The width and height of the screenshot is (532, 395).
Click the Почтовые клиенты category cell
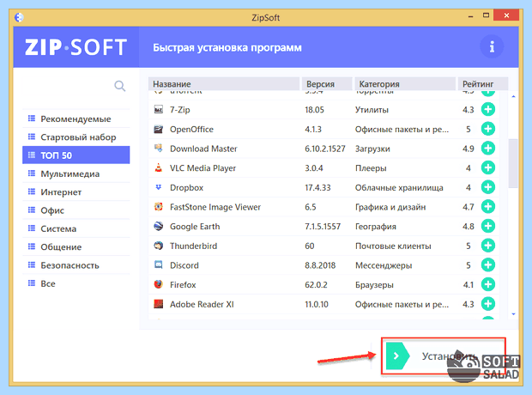[x=393, y=246]
